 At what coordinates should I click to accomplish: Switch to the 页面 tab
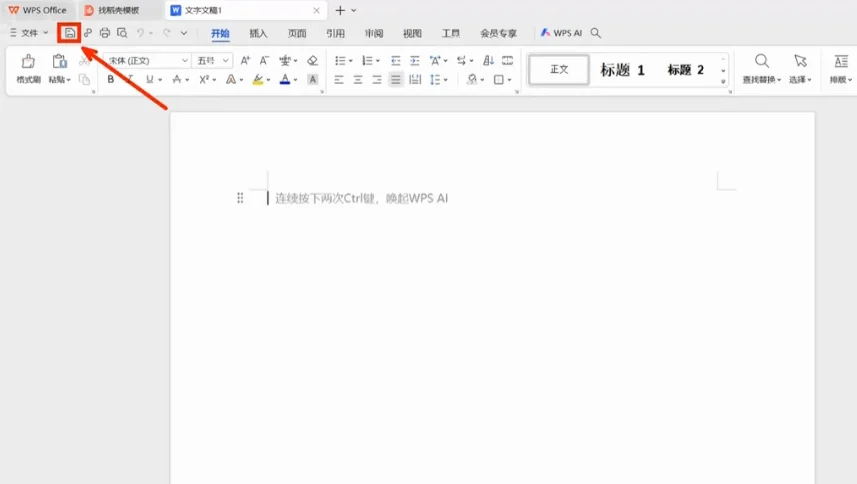click(297, 33)
